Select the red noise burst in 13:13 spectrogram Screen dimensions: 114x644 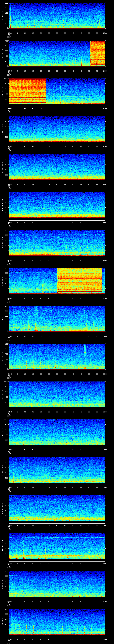point(98,53)
